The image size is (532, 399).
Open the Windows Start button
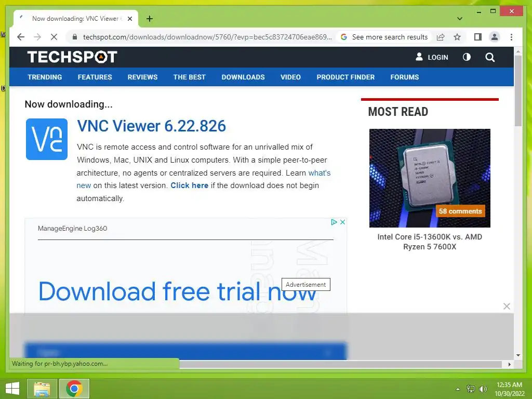(x=12, y=389)
